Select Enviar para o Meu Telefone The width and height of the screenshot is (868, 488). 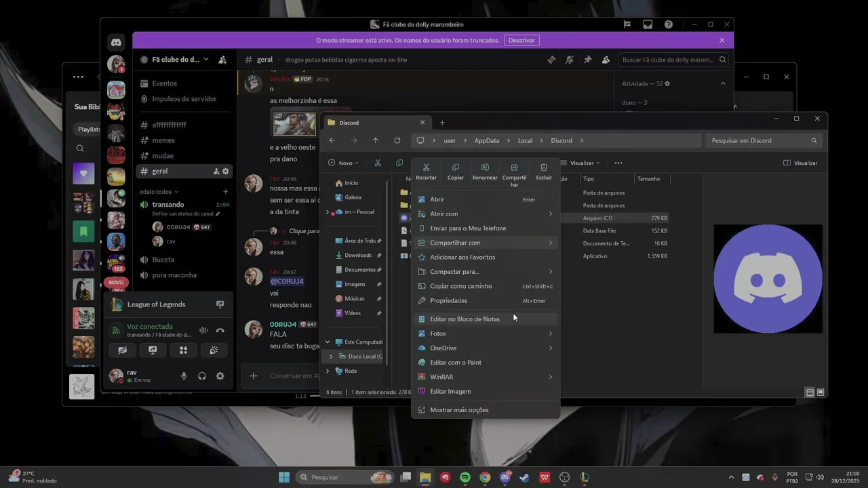[x=486, y=228]
